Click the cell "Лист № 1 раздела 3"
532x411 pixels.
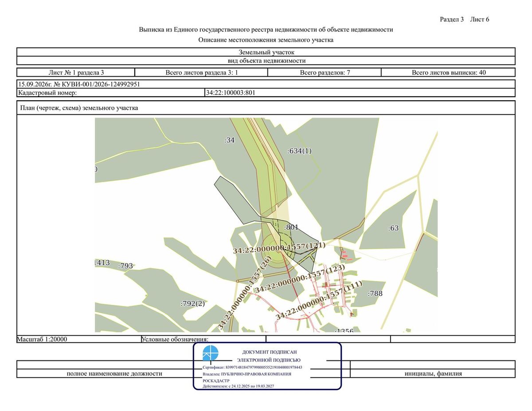(x=76, y=72)
